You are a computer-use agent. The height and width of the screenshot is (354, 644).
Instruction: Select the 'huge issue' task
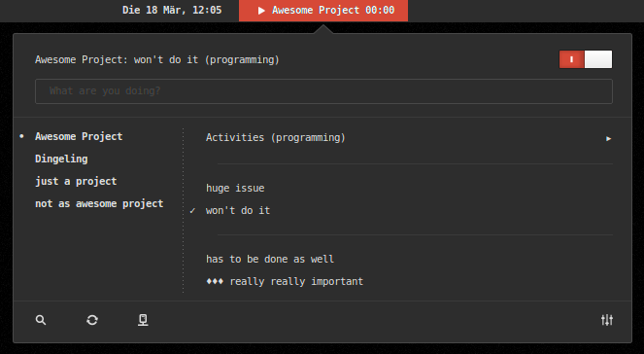[235, 189]
